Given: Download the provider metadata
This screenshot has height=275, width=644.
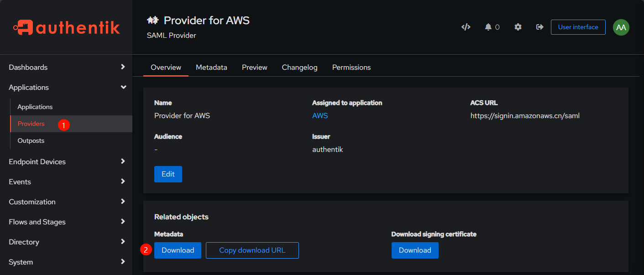Looking at the screenshot, I should click(x=178, y=250).
